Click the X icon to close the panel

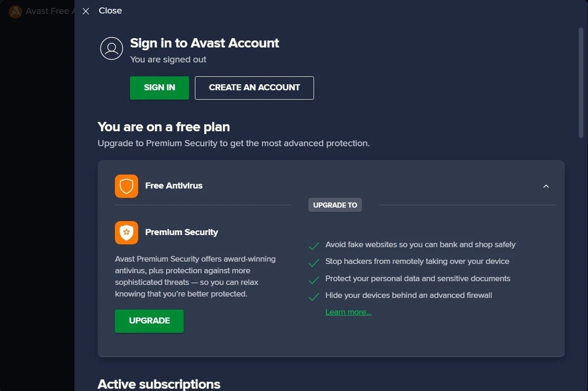tap(86, 11)
